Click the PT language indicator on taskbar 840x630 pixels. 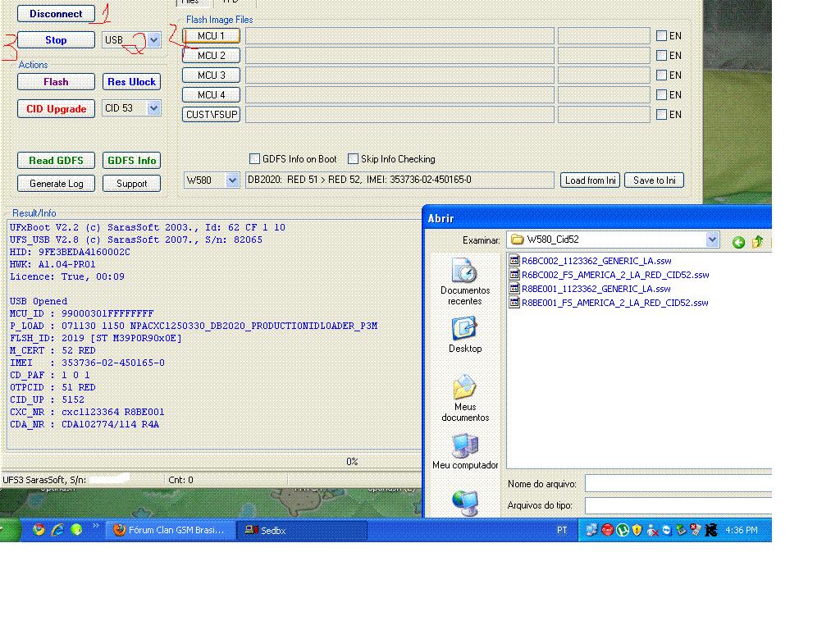click(561, 531)
